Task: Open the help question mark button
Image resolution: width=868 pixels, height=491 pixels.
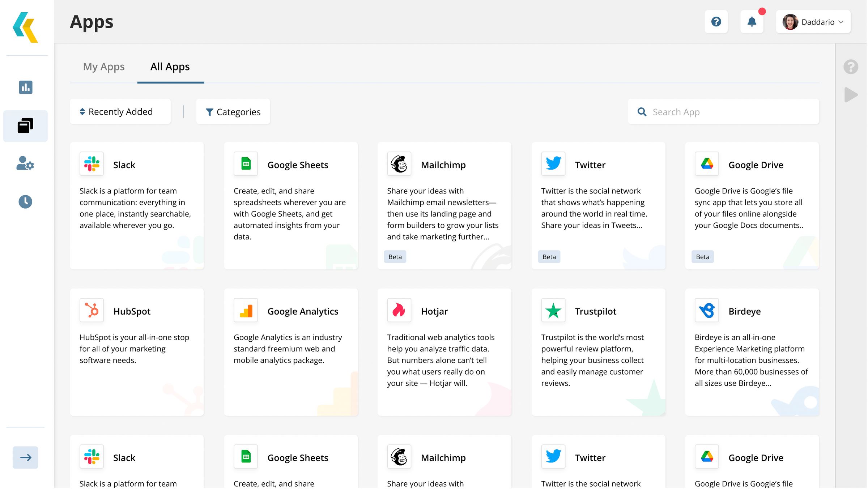Action: coord(716,22)
